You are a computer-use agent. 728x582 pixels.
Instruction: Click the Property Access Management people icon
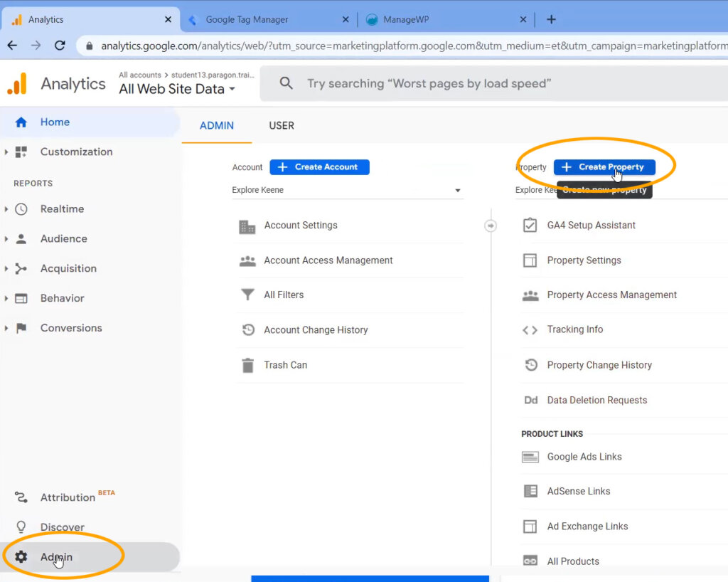530,295
